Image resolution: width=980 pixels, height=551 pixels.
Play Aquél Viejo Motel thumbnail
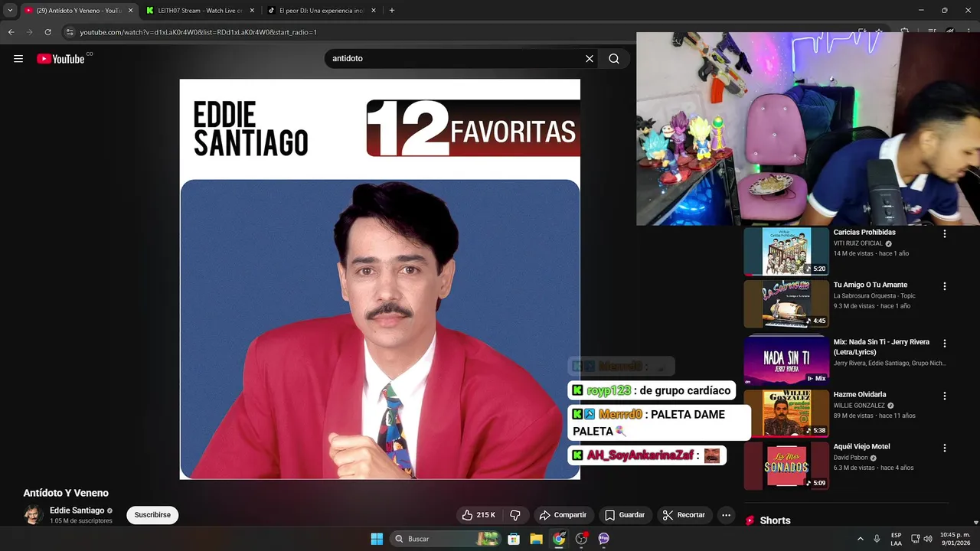[786, 465]
